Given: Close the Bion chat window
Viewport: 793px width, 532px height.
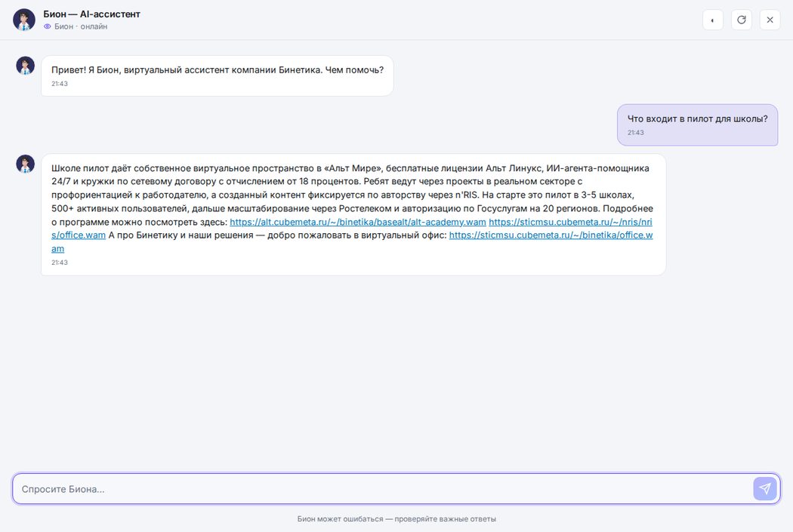Looking at the screenshot, I should tap(770, 20).
